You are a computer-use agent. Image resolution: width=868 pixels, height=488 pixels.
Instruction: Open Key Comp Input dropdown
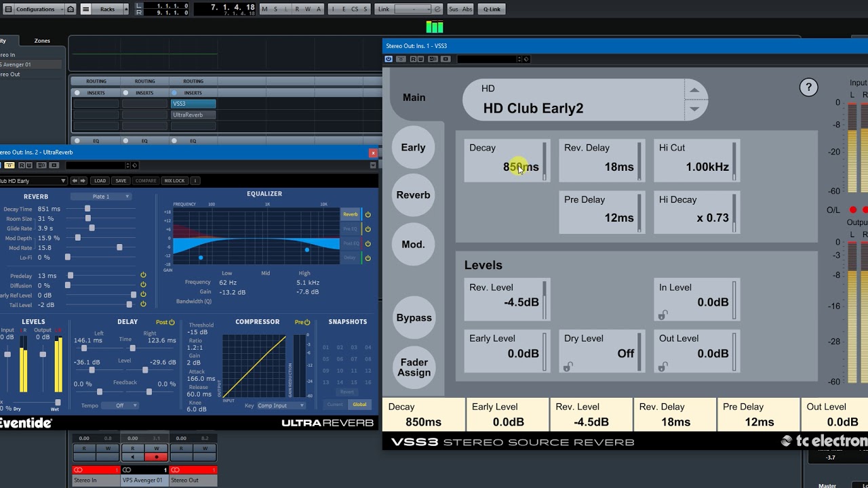[281, 405]
